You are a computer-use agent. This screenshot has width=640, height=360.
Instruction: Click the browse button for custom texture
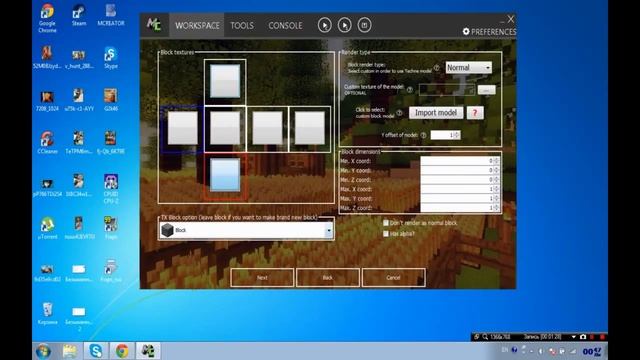click(x=487, y=90)
